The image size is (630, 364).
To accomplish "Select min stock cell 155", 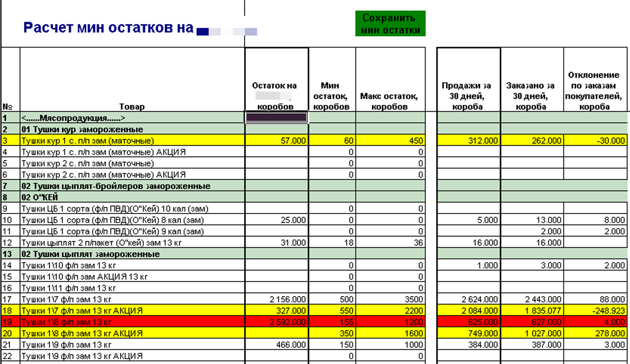I will pyautogui.click(x=332, y=322).
